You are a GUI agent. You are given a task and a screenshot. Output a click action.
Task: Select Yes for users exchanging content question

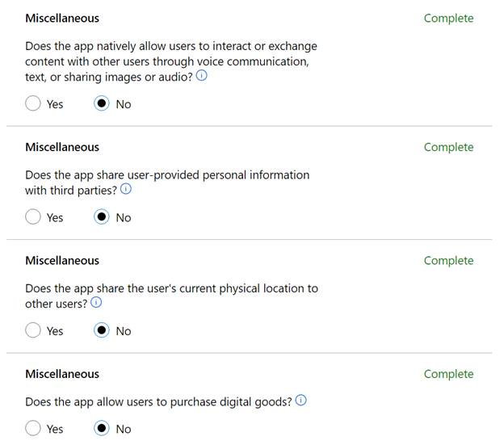(33, 103)
